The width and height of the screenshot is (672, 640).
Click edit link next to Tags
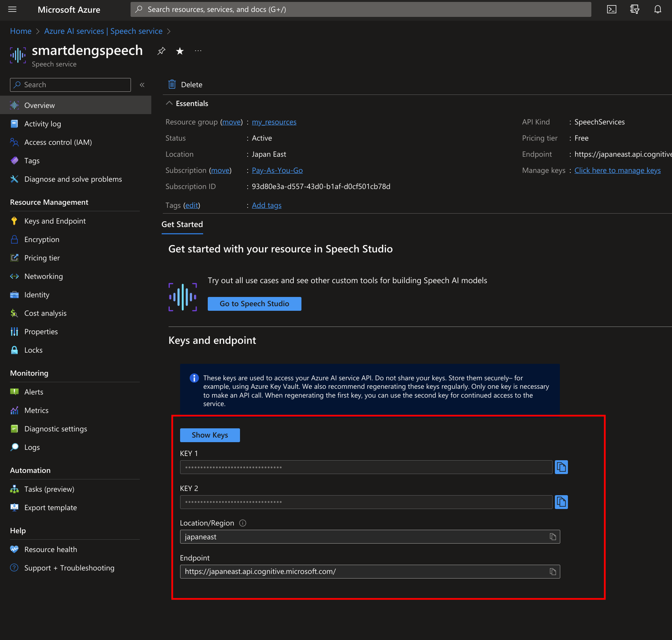click(192, 205)
